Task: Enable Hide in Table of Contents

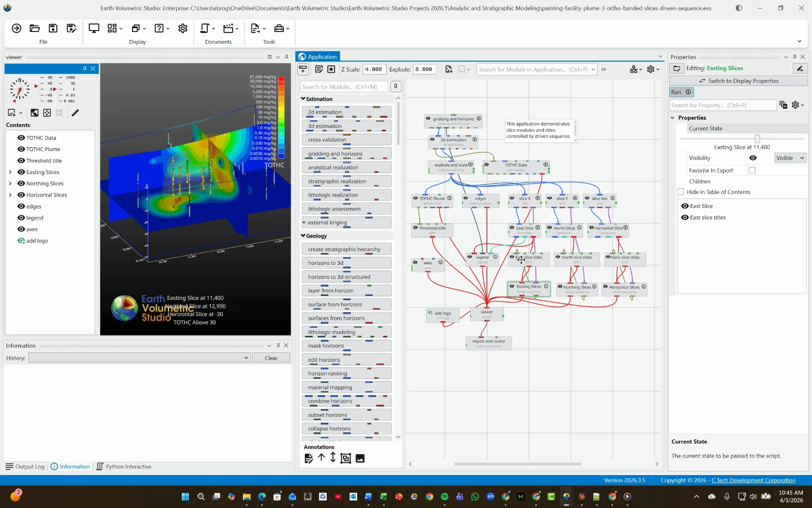Action: click(x=681, y=192)
